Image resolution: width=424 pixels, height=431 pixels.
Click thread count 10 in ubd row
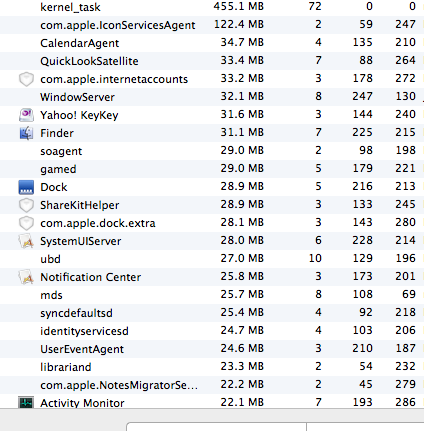[x=315, y=258]
